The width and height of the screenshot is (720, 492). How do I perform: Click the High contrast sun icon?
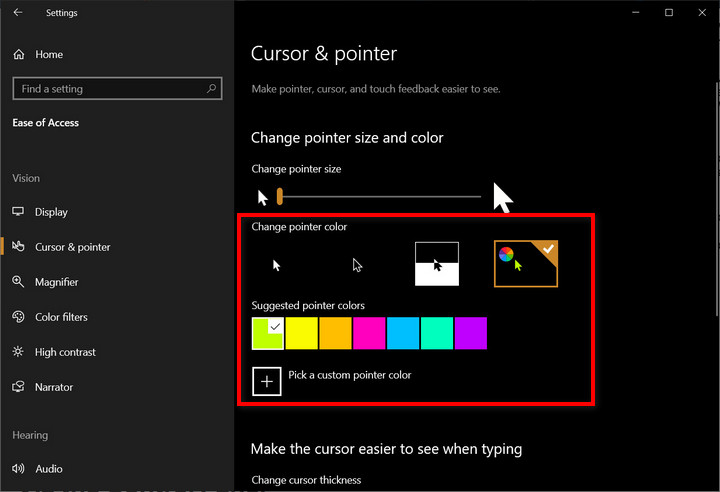point(19,352)
